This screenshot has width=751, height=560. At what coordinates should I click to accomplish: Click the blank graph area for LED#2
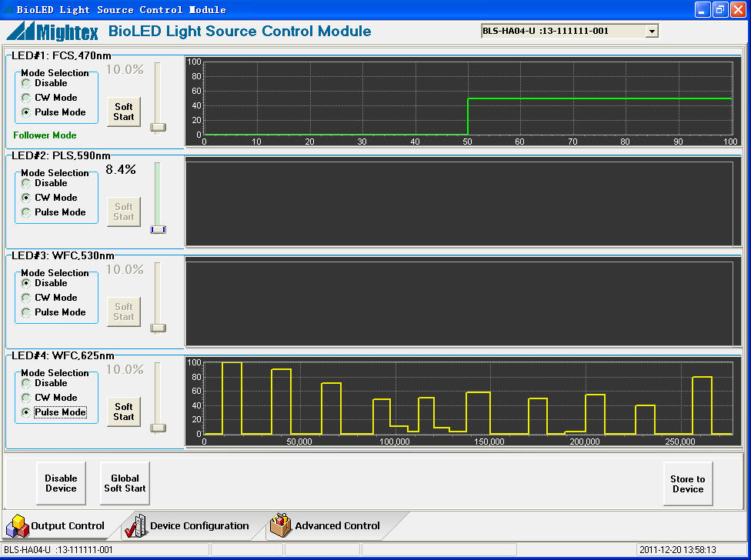point(462,202)
